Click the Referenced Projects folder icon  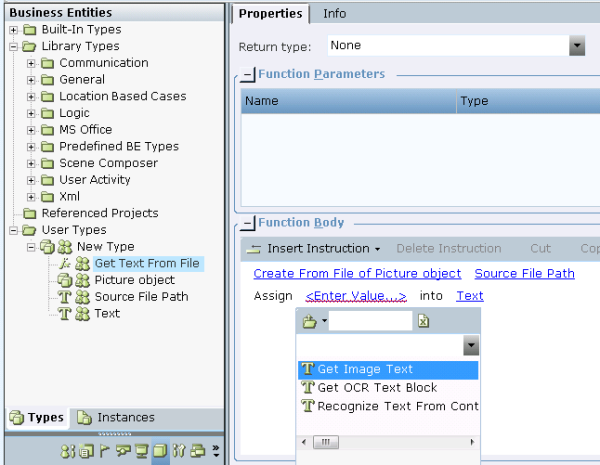(29, 214)
